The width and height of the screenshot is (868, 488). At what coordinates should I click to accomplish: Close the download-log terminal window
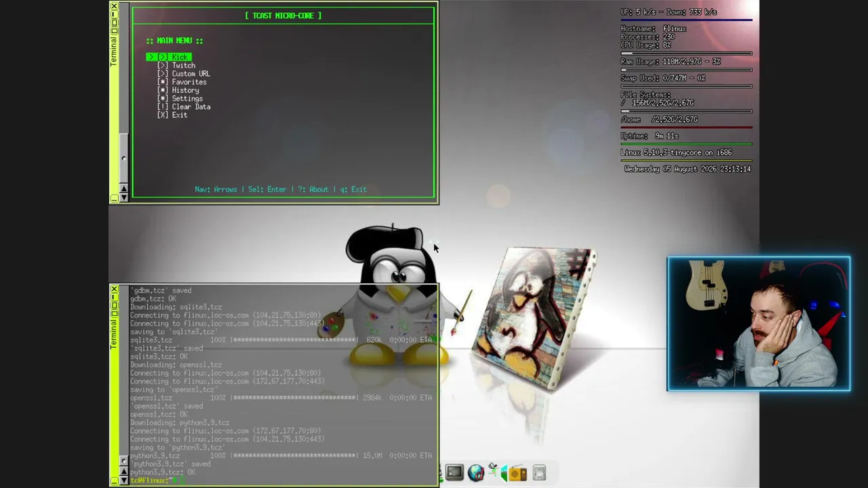coord(114,290)
